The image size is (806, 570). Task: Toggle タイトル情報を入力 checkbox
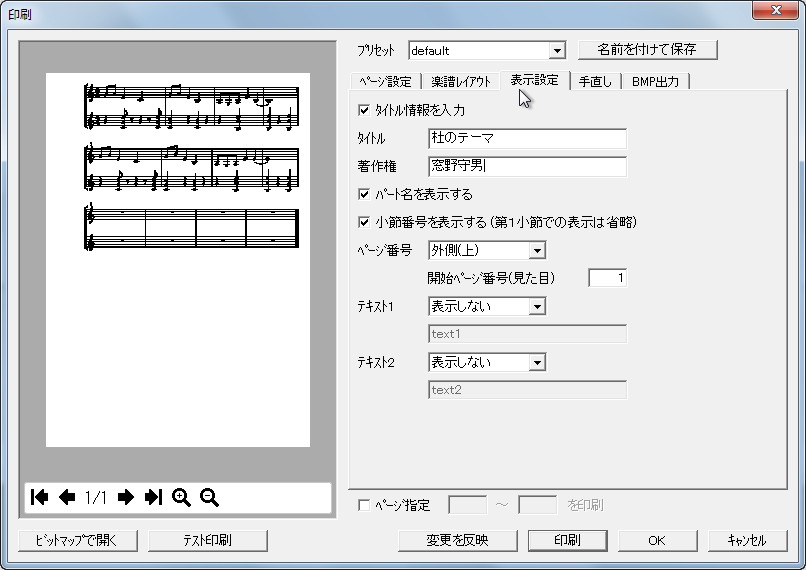(364, 110)
